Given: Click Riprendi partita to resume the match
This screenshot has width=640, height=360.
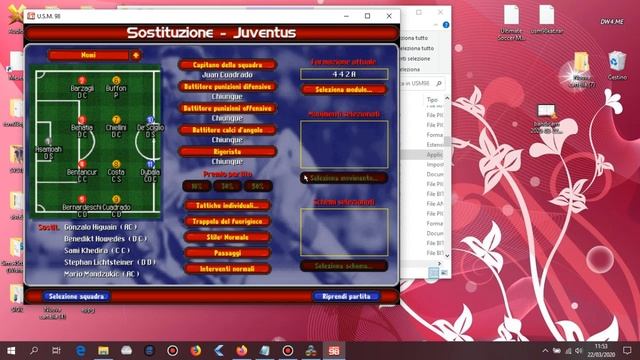Looking at the screenshot, I should [346, 296].
